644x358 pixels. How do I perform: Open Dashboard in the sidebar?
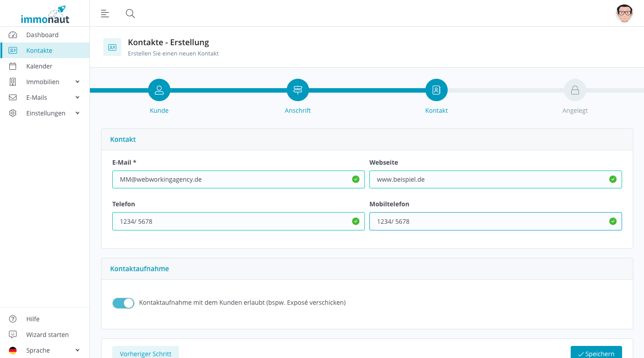(x=42, y=35)
